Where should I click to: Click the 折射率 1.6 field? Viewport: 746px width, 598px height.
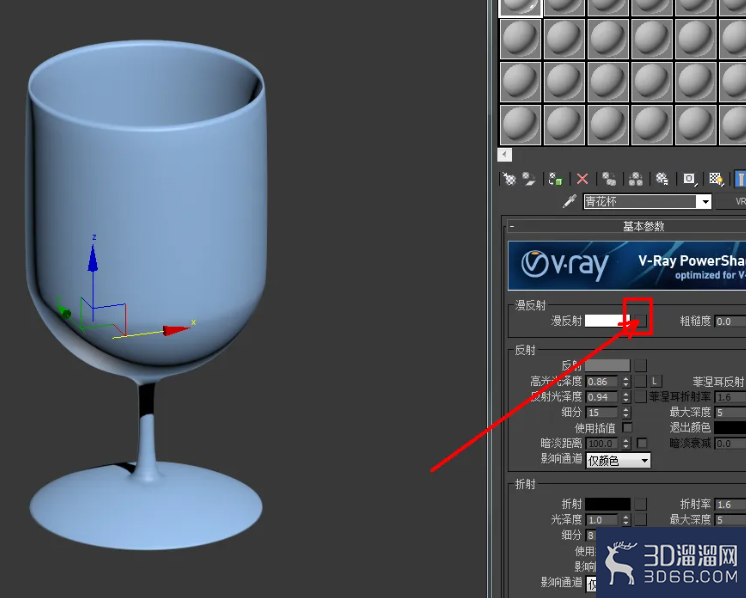(731, 504)
